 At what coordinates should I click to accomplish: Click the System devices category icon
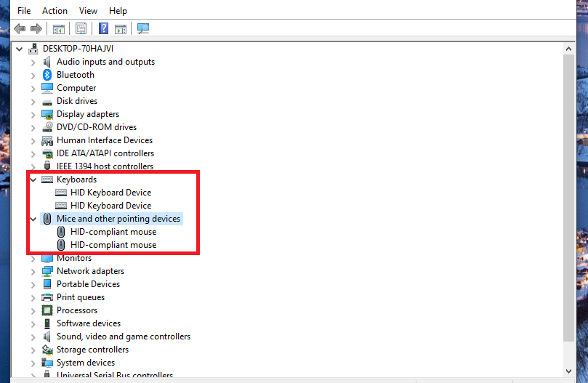47,363
